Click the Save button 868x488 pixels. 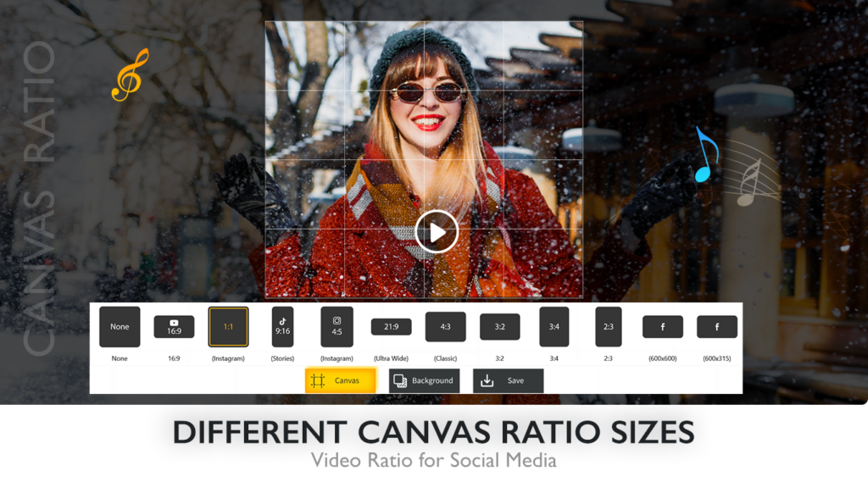pos(508,381)
